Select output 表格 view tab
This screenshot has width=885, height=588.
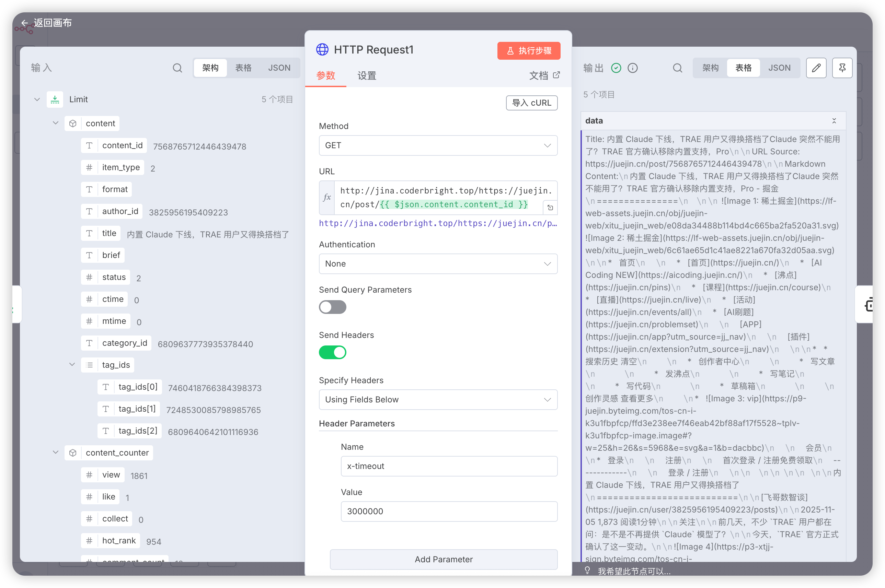click(743, 68)
